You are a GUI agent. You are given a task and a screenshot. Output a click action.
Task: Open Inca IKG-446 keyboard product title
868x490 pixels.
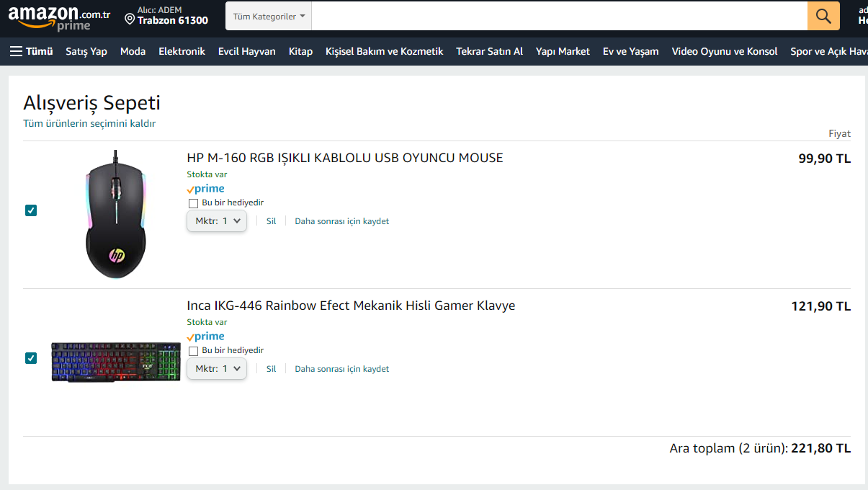pos(351,306)
